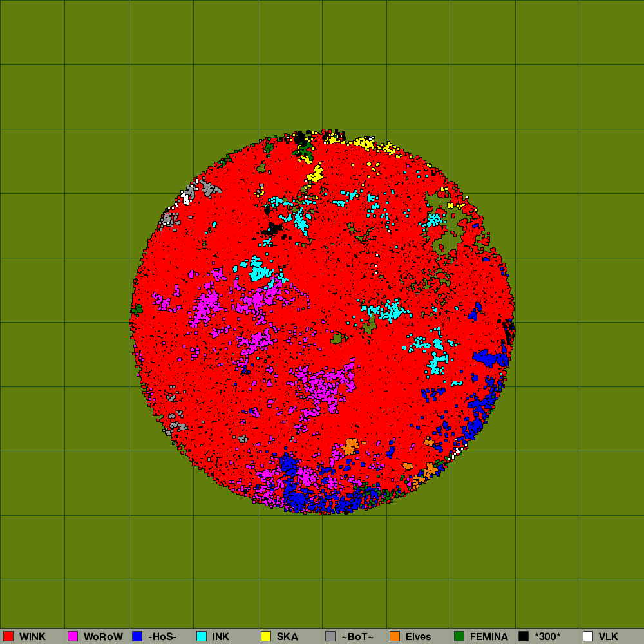Select the blue -HoS- legend swatch

(137, 636)
